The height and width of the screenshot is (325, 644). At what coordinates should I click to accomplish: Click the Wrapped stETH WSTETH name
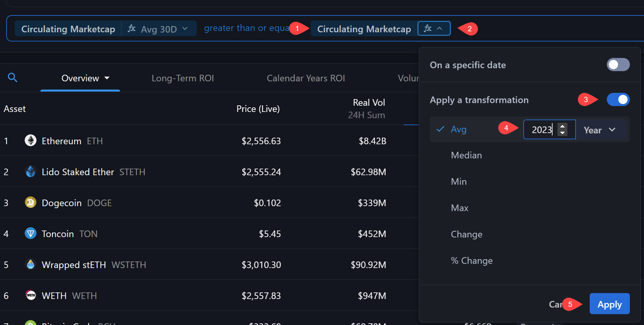click(x=94, y=265)
